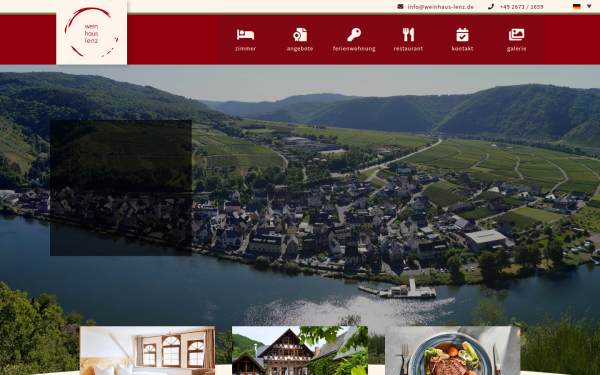Screen dimensions: 600x375
Task: Open the Weinhaus Lenz logo homepage
Action: click(x=91, y=32)
